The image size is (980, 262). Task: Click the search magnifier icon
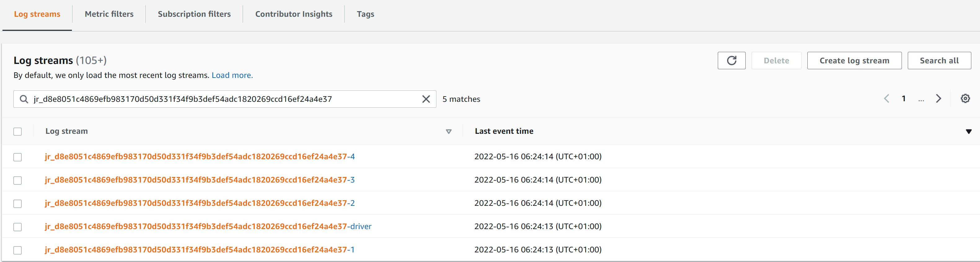click(24, 99)
